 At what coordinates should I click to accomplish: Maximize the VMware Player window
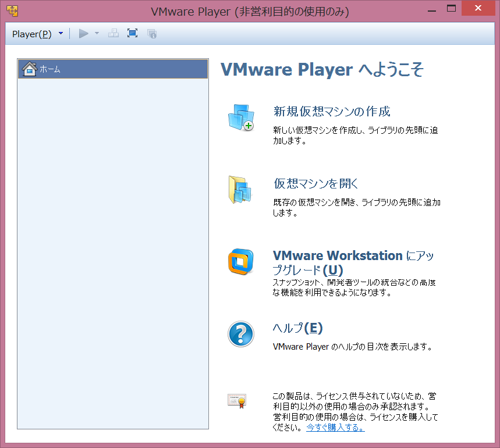(x=451, y=8)
